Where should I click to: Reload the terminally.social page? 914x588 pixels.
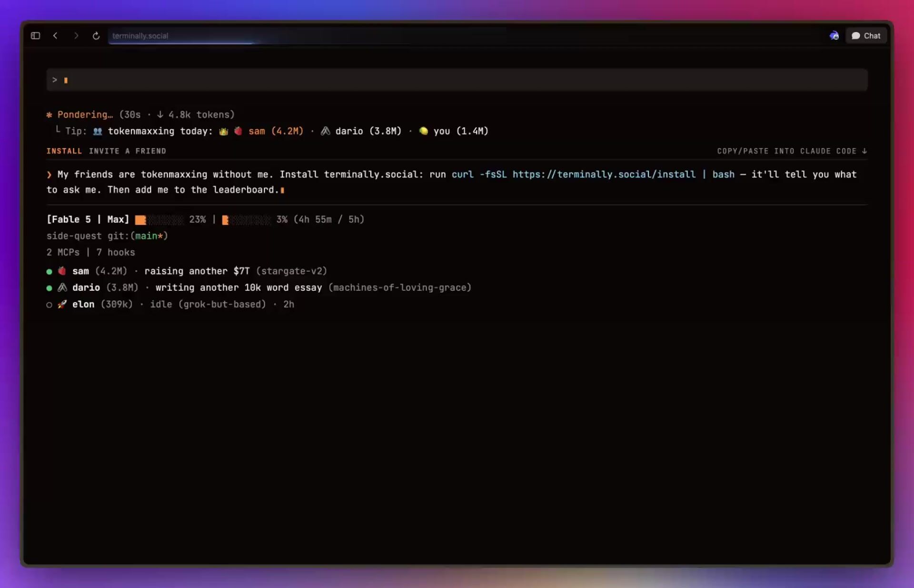coord(96,36)
